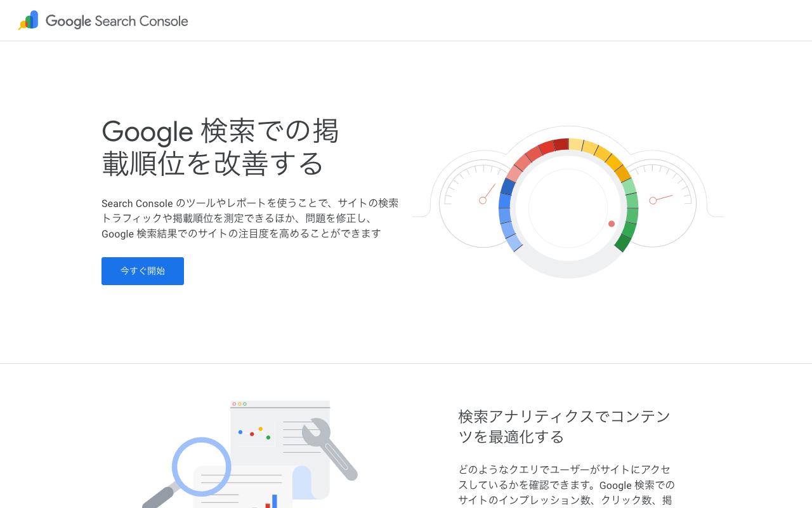Click the Search Console bar-chart logo icon
812x508 pixels.
click(28, 20)
